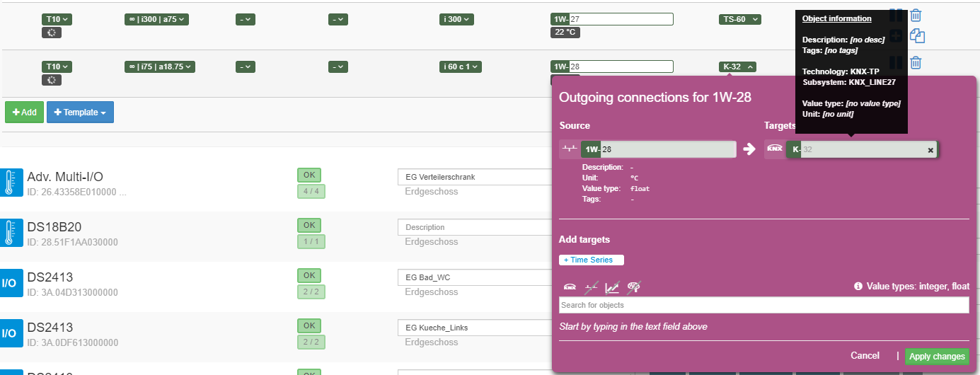Click the info icon next to Value types
The height and width of the screenshot is (375, 980).
(x=858, y=287)
